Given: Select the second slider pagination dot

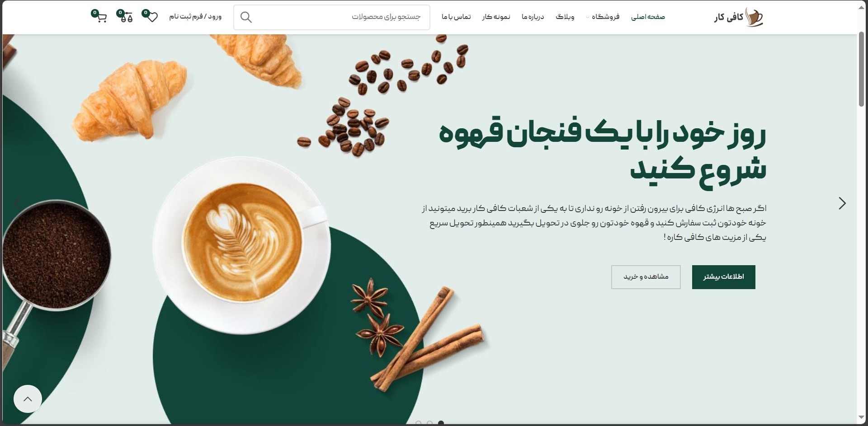Looking at the screenshot, I should pos(429,423).
